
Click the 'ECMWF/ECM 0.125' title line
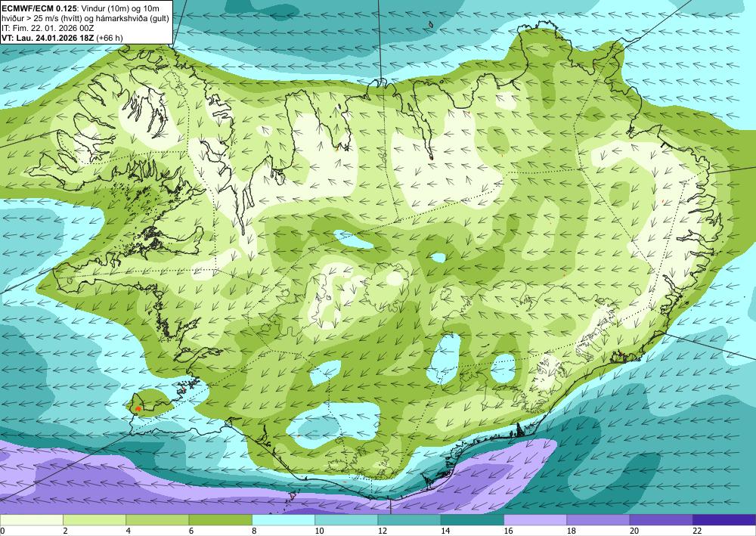81,8
